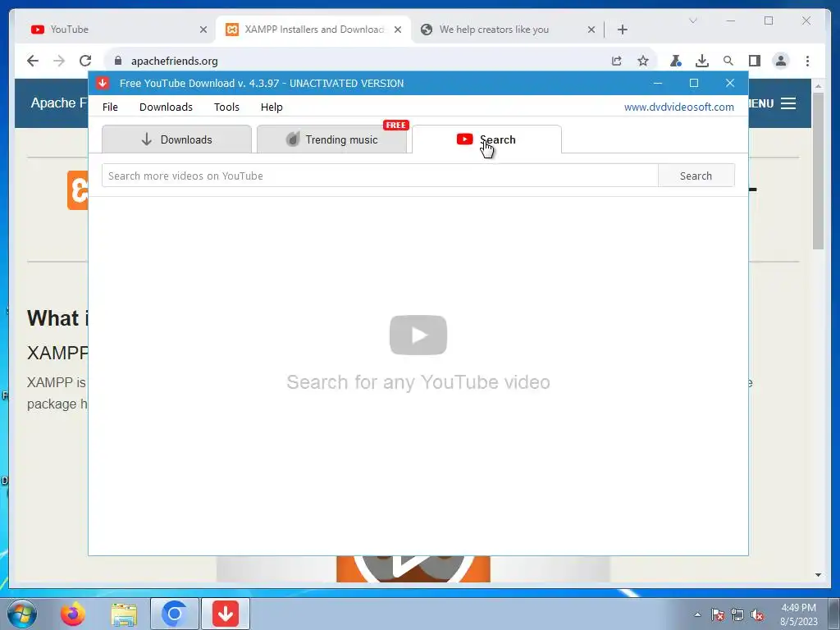
Task: View site info via the padlock icon
Action: click(118, 61)
